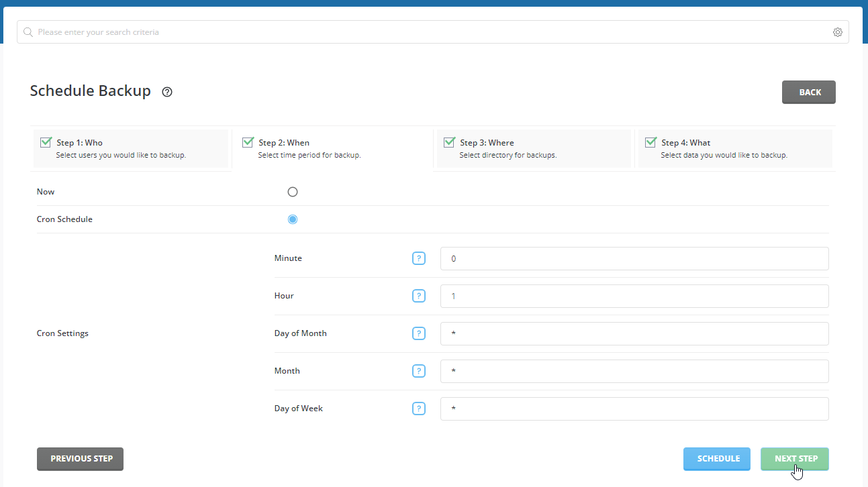The height and width of the screenshot is (487, 868).
Task: Click into the Minute input field
Action: tap(634, 258)
